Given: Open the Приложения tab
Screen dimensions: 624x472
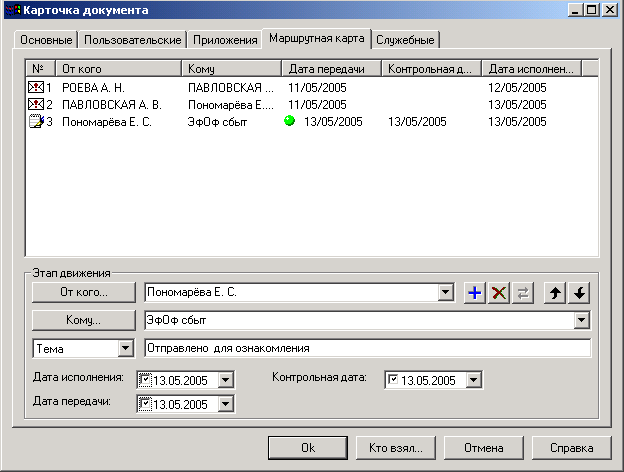Looking at the screenshot, I should [x=225, y=40].
